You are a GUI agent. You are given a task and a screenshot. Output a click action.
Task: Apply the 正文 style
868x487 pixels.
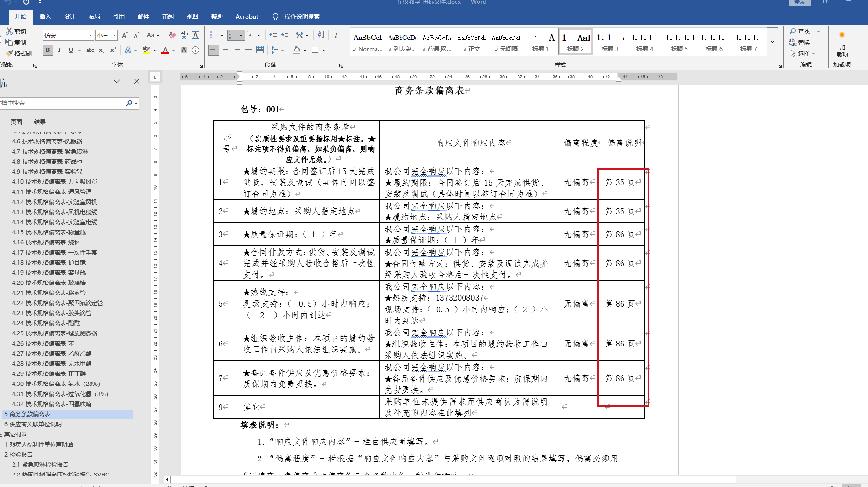click(471, 42)
